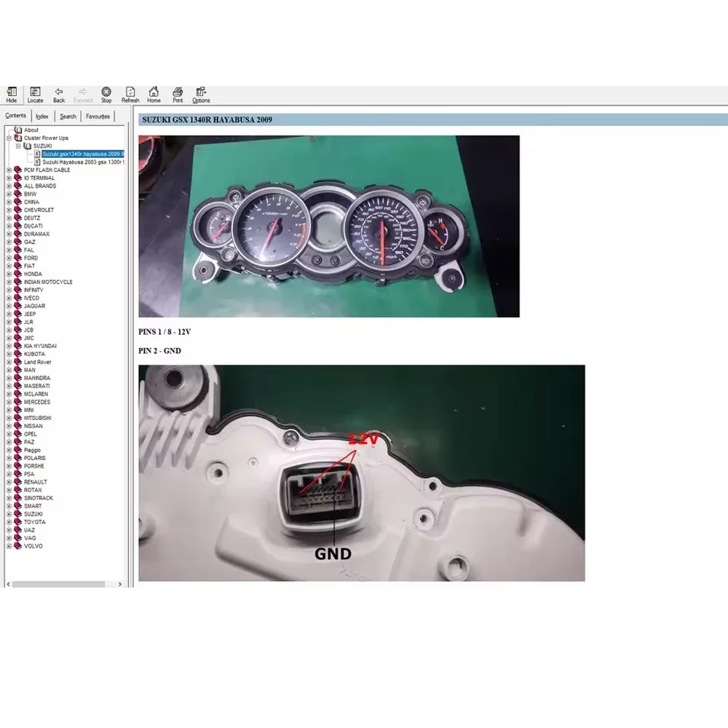Expand the TOYOTA tree node
Screen dimensions: 728x728
coord(9,523)
